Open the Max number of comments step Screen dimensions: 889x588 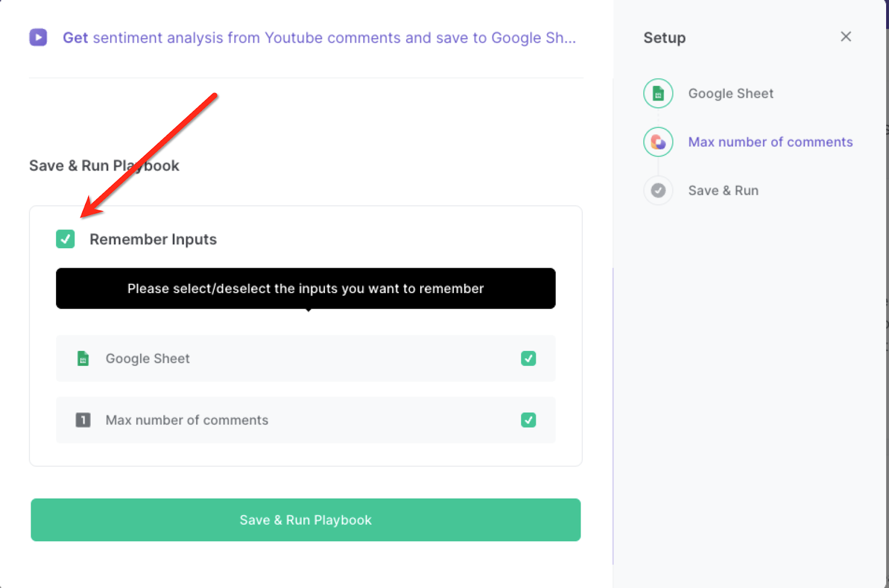tap(770, 142)
